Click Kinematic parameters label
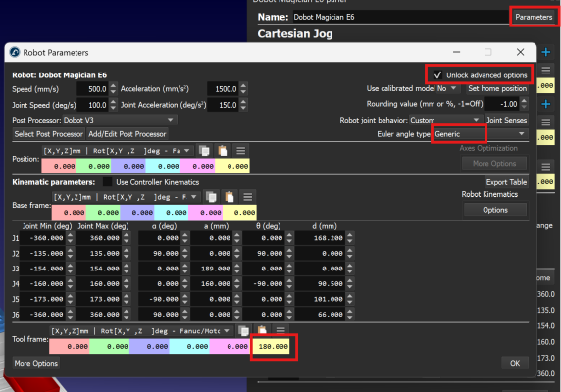This screenshot has width=561, height=392. [x=54, y=182]
